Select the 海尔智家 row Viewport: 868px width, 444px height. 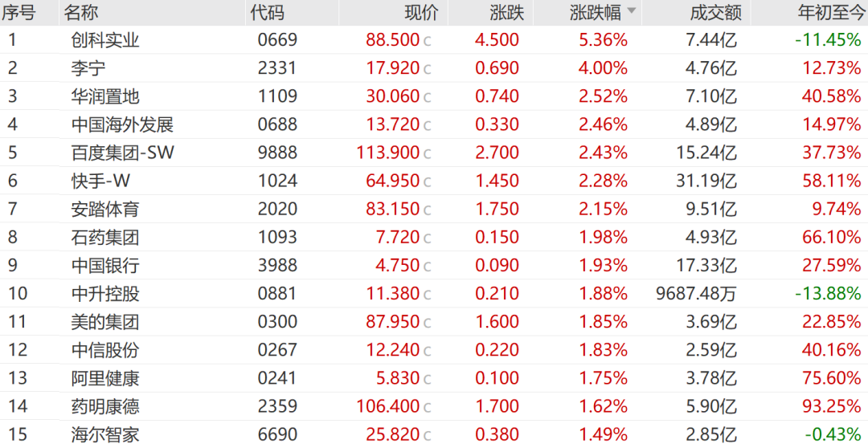pyautogui.click(x=104, y=434)
